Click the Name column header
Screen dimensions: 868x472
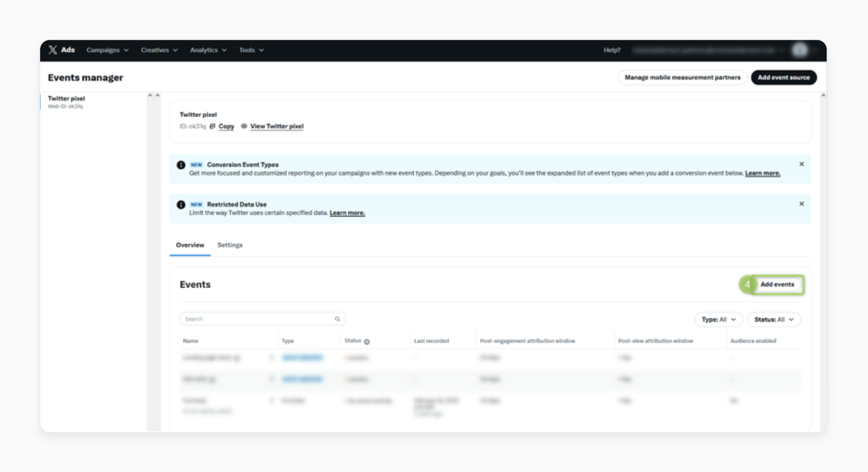190,341
